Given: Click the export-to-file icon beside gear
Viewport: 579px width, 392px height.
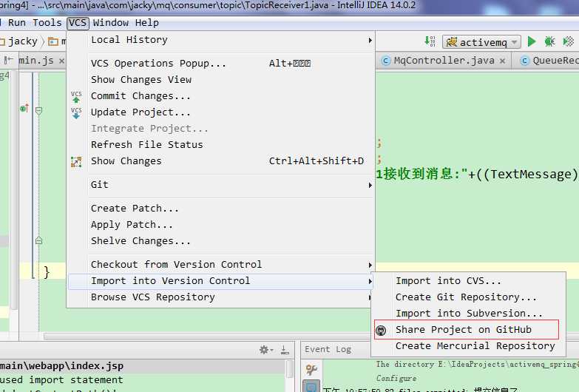Looking at the screenshot, I should 285,350.
